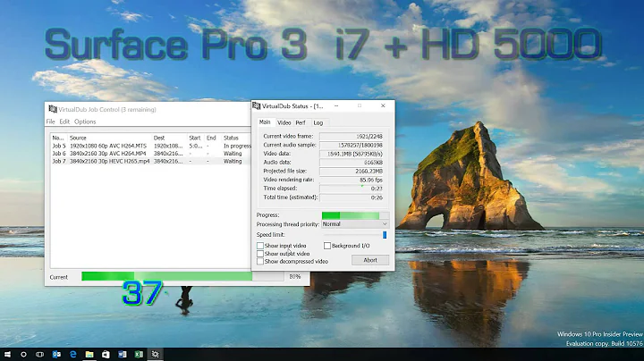The width and height of the screenshot is (644, 361).
Task: Enable Background I/O checkbox
Action: pyautogui.click(x=327, y=246)
